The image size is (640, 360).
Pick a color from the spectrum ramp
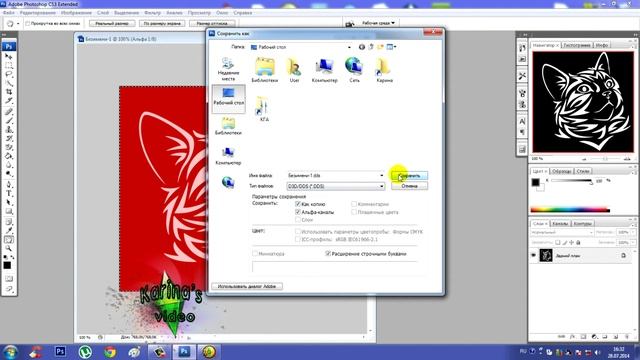(x=570, y=210)
